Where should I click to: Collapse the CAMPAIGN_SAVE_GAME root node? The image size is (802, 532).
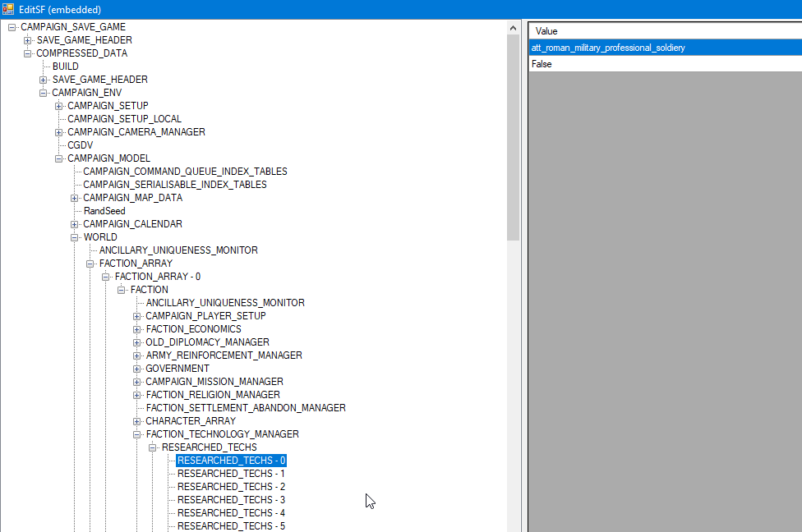tap(12, 27)
